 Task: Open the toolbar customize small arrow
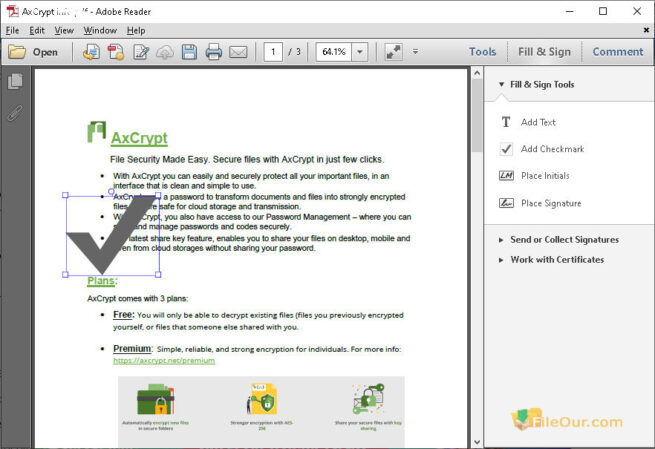415,52
